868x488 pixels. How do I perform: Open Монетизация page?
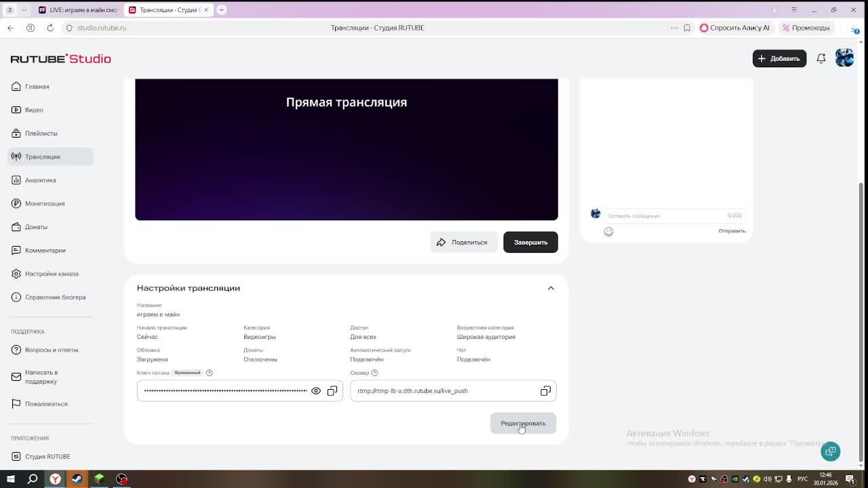click(45, 203)
